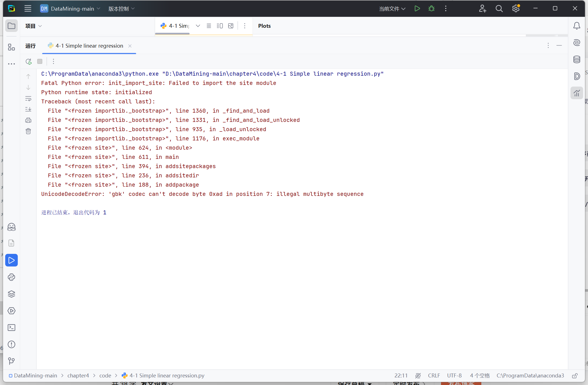Start debugging with the bug icon
Screen dimensions: 588x385
431,8
